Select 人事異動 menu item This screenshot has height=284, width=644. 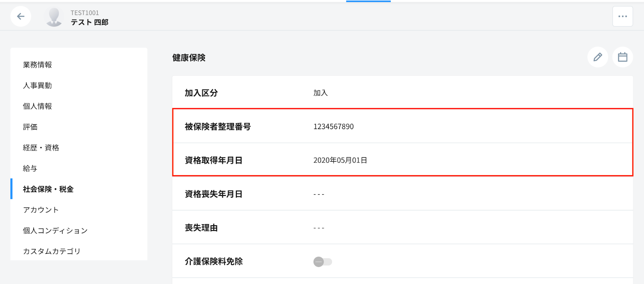(x=37, y=85)
